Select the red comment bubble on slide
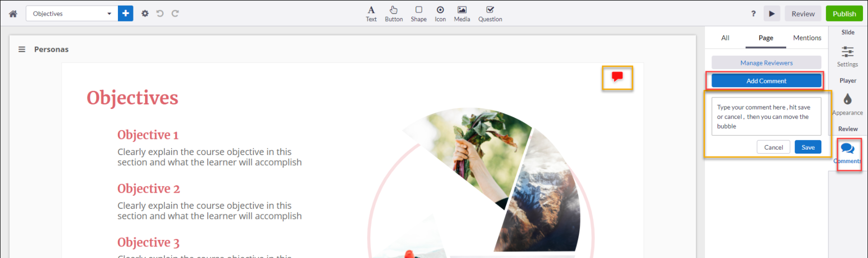Screen dimensions: 868x258 [617, 77]
